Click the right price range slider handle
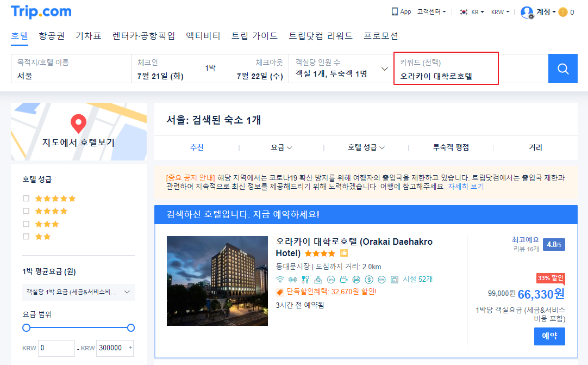This screenshot has height=365, width=588. pyautogui.click(x=131, y=328)
